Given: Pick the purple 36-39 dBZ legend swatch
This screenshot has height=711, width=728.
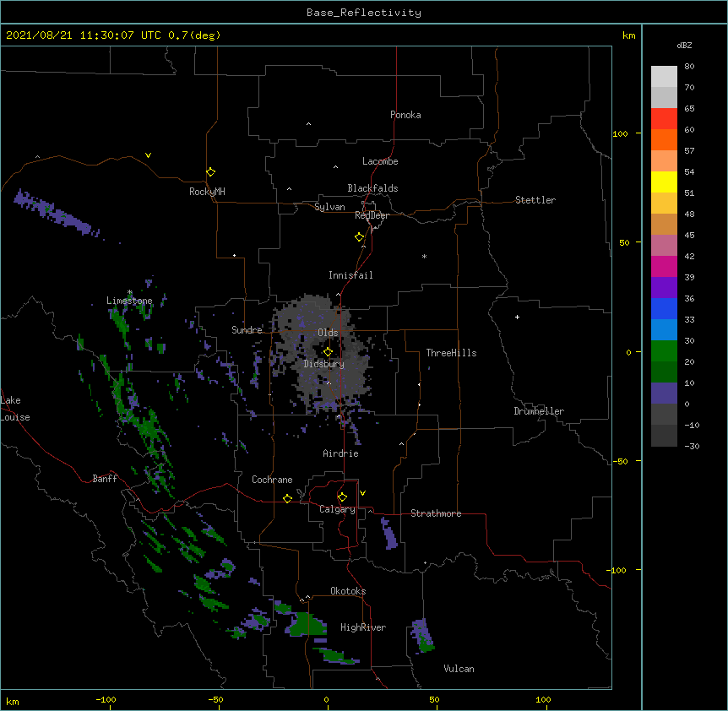Looking at the screenshot, I should [664, 287].
